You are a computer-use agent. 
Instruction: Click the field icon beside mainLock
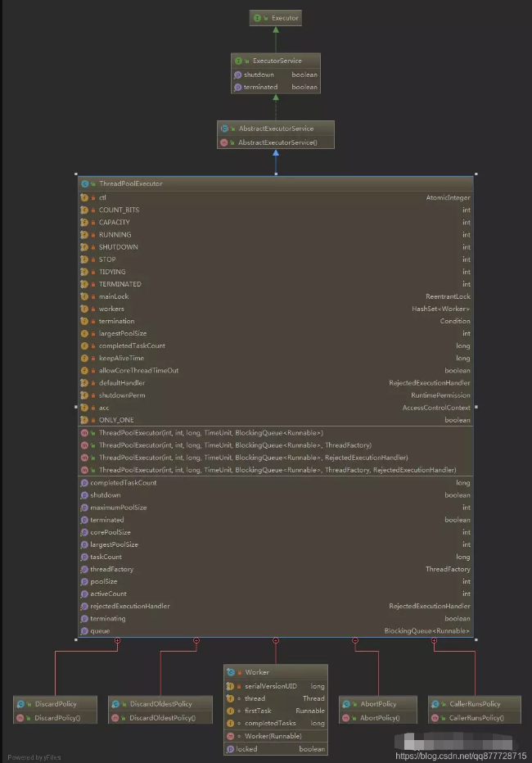coord(84,296)
